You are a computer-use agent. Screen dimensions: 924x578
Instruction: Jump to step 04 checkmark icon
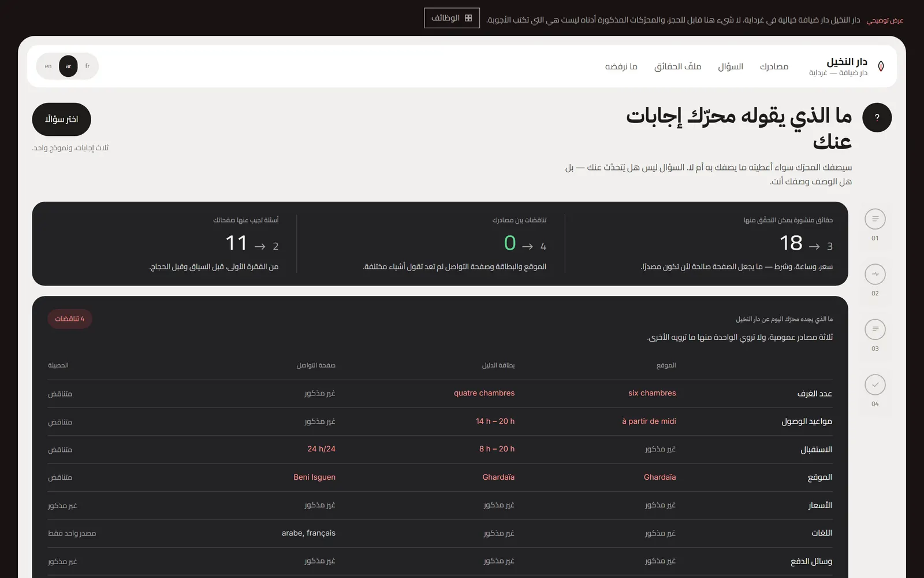coord(875,384)
